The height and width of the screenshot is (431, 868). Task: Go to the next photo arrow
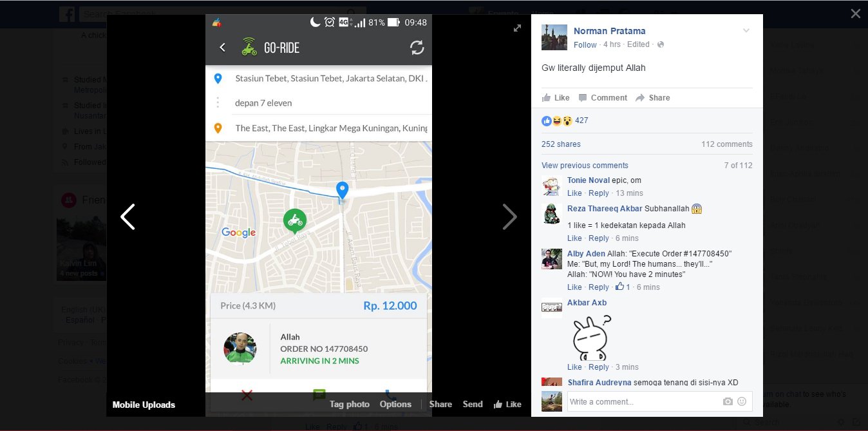coord(509,217)
